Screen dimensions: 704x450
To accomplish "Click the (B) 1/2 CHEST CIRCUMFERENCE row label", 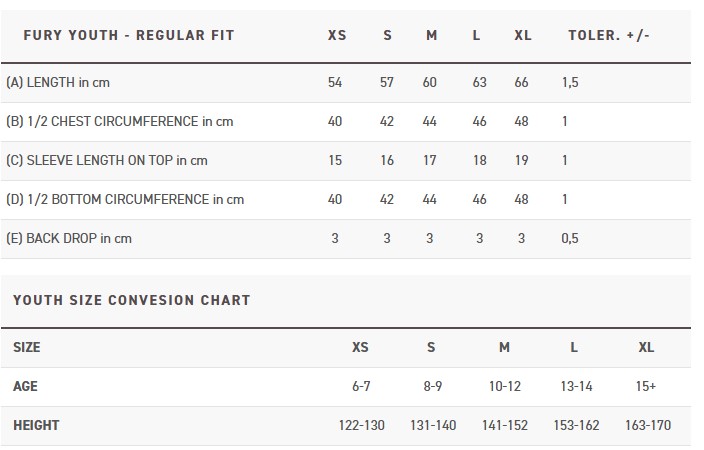I will (119, 121).
